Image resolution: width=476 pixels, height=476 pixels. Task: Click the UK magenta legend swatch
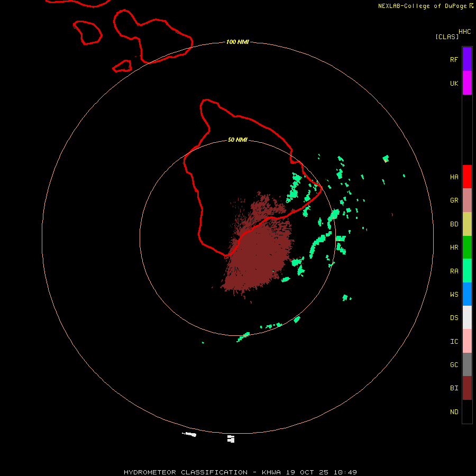[467, 83]
